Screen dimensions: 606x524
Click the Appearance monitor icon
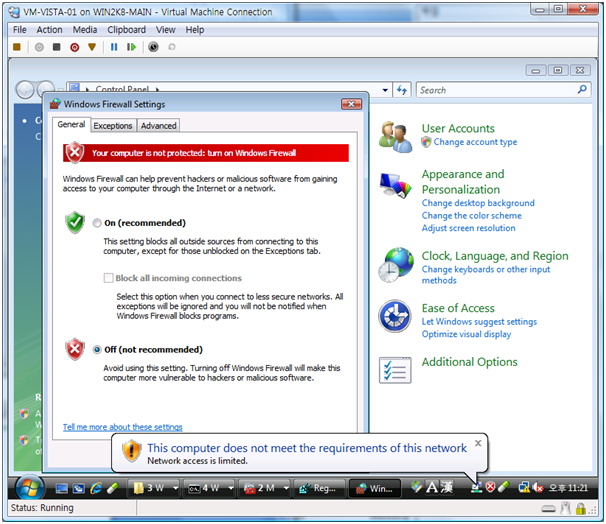click(395, 185)
